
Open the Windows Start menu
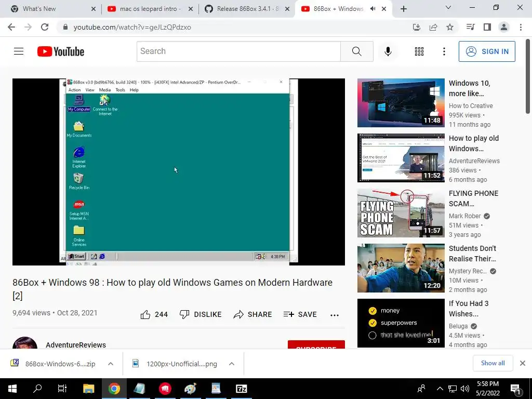click(12, 389)
